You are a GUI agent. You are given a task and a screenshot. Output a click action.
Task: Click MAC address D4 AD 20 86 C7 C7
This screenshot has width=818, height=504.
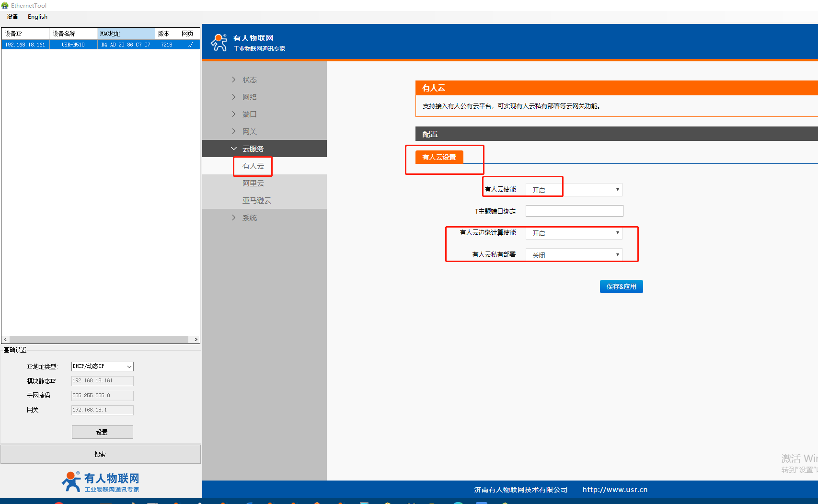pos(126,45)
